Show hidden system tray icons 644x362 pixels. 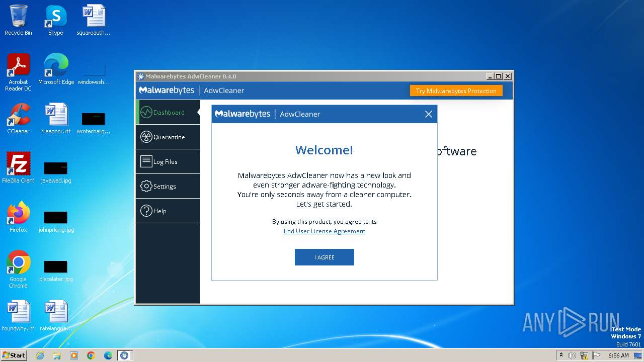561,355
